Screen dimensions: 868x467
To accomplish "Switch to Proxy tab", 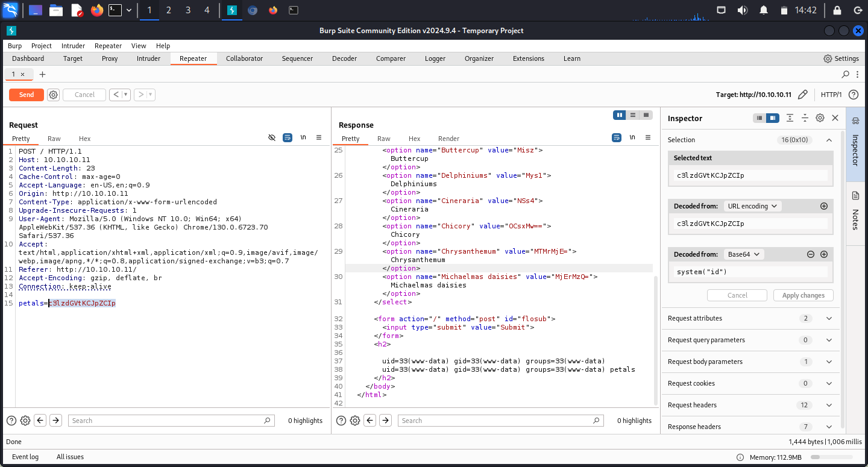I will [x=110, y=58].
